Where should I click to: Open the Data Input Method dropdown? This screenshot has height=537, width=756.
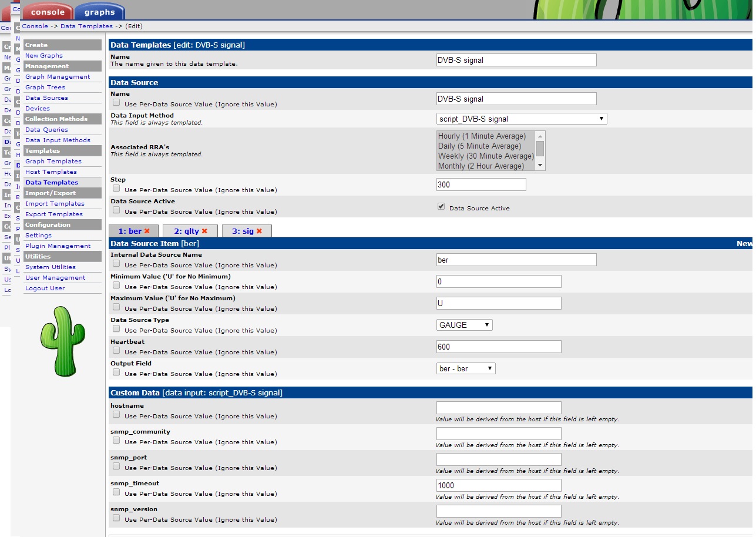(x=522, y=119)
